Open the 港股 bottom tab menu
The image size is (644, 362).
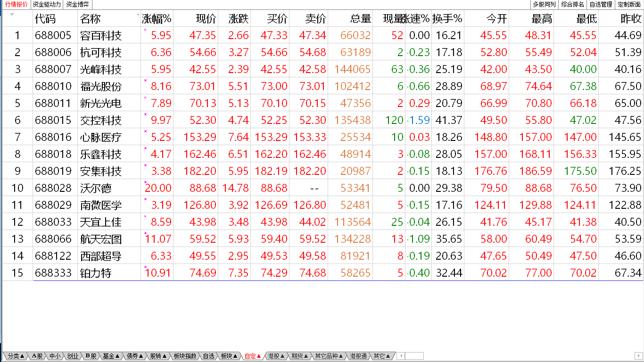click(x=276, y=356)
